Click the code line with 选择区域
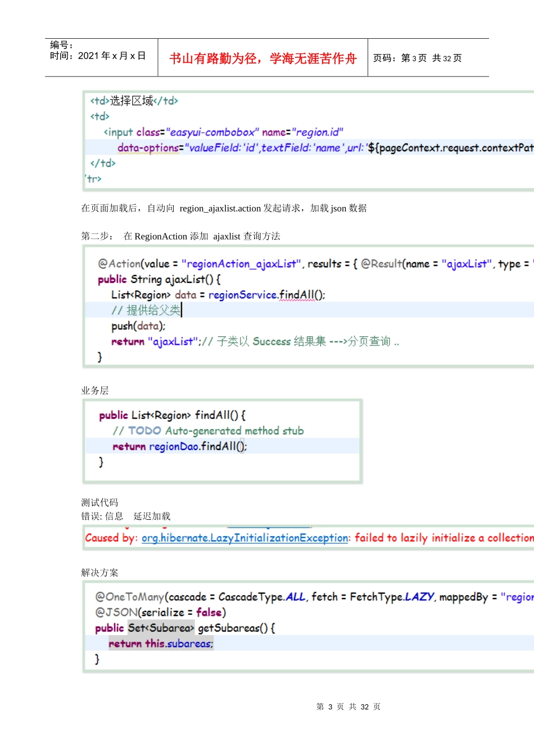 pos(134,101)
